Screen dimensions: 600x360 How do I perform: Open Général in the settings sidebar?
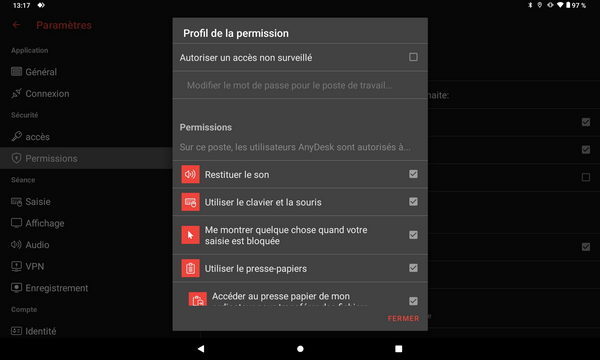tap(41, 72)
